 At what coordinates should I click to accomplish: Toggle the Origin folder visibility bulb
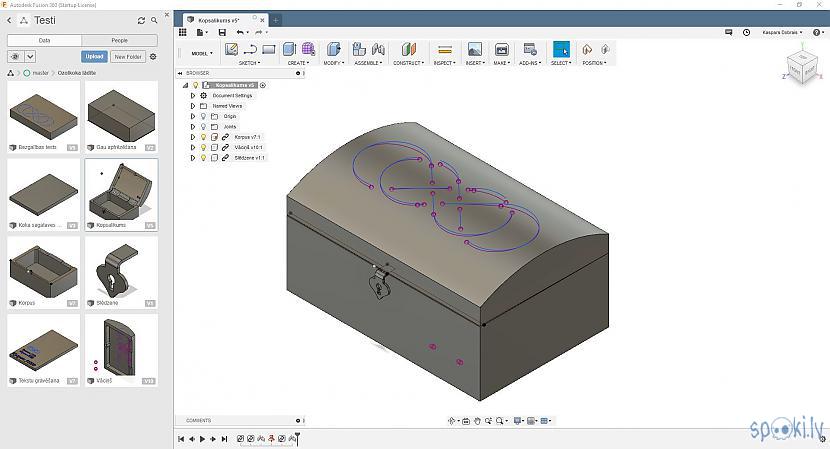coord(203,116)
